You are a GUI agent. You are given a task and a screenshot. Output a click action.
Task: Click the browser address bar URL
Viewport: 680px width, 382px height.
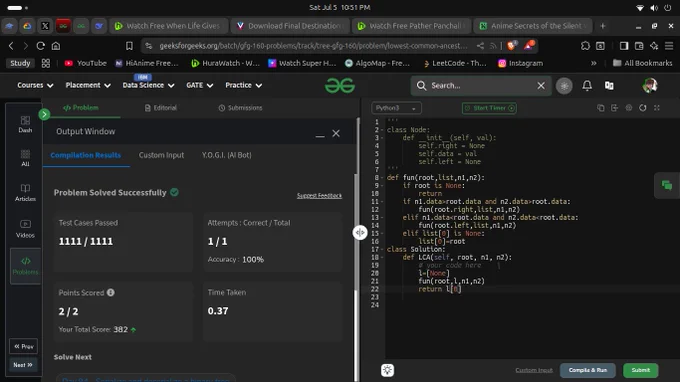click(x=313, y=46)
